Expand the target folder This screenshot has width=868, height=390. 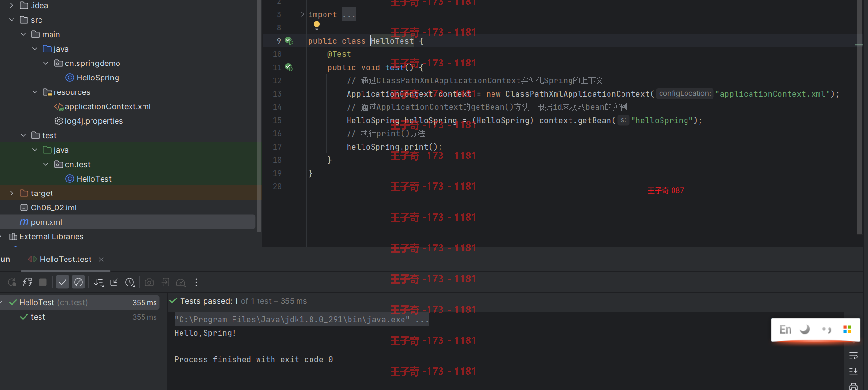coord(12,193)
